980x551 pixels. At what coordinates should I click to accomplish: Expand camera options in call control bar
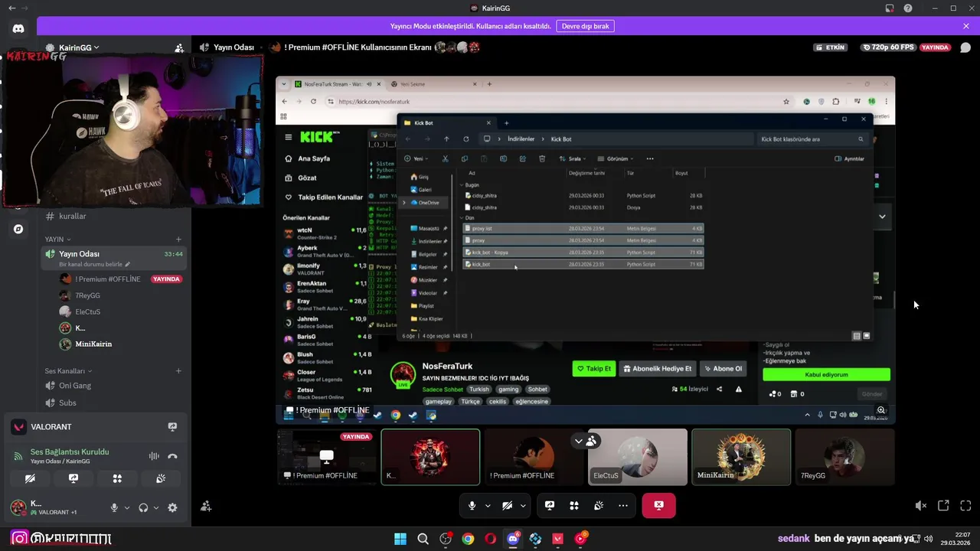point(523,506)
